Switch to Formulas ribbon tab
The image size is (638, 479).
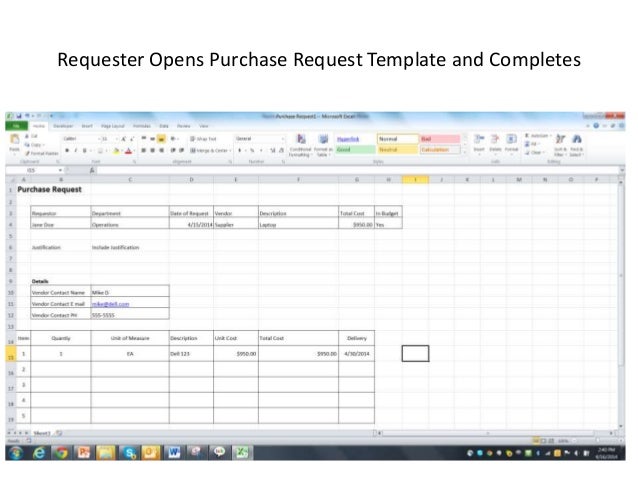click(x=142, y=126)
